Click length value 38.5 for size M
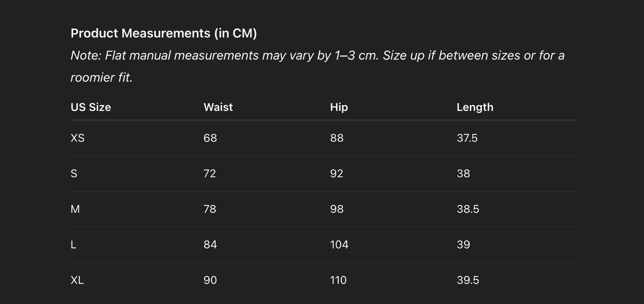Image resolution: width=644 pixels, height=304 pixels. click(468, 209)
